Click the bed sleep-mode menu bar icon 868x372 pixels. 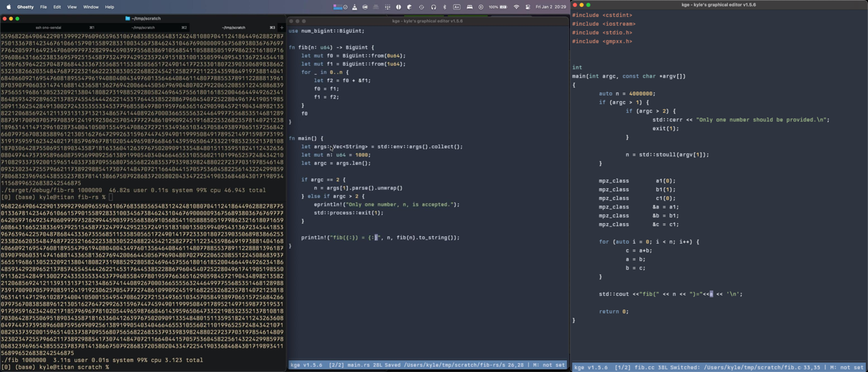[469, 7]
